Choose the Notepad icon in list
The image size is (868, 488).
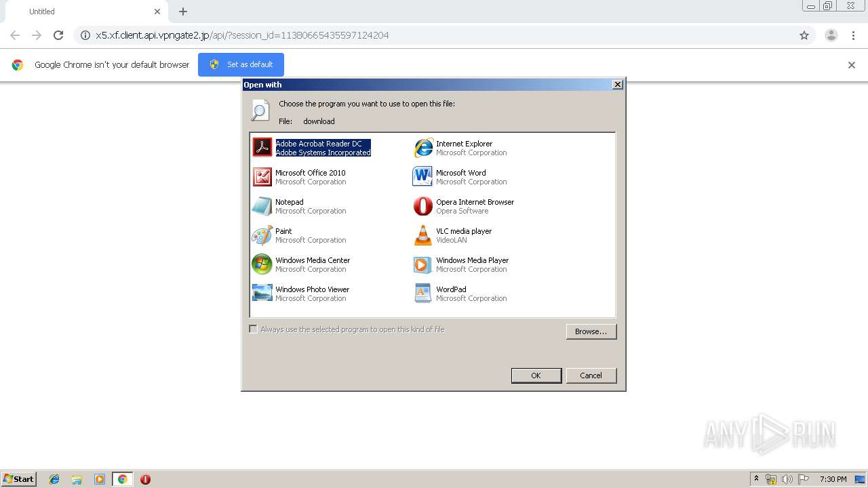[x=262, y=205]
